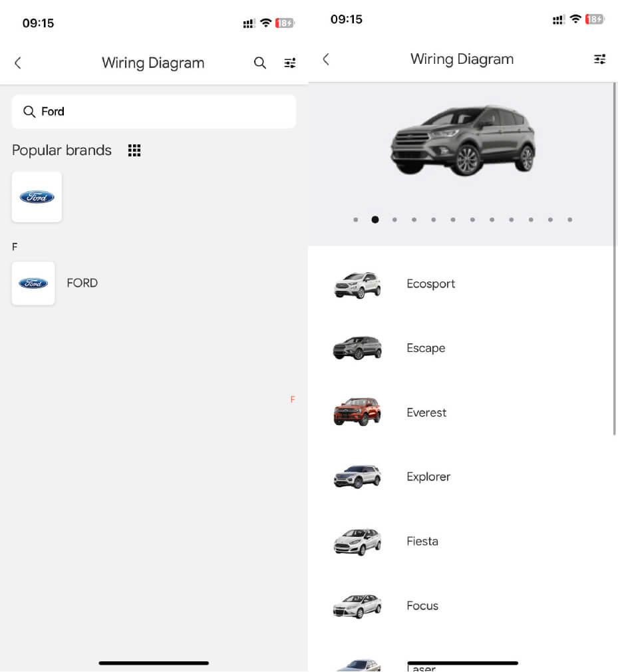Tap the search magnifier icon in left header
The image size is (618, 672).
(260, 63)
